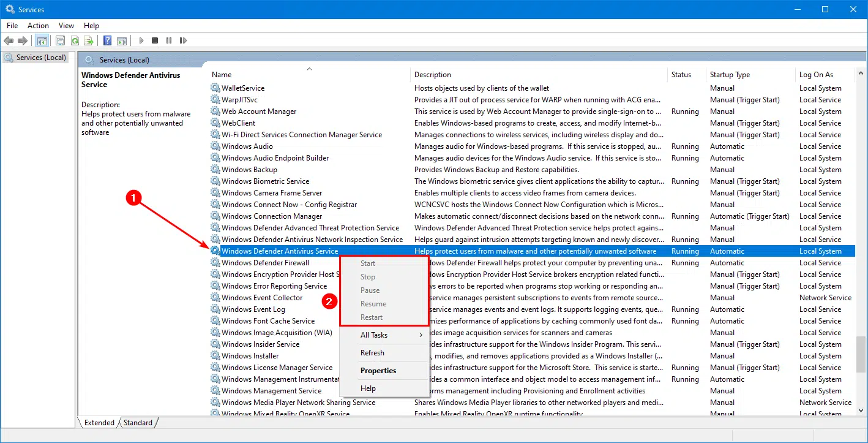
Task: Open the File menu
Action: click(x=12, y=26)
